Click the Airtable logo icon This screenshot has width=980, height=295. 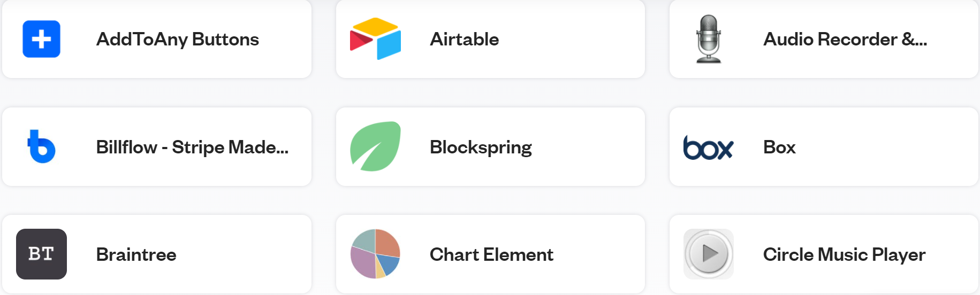coord(375,39)
